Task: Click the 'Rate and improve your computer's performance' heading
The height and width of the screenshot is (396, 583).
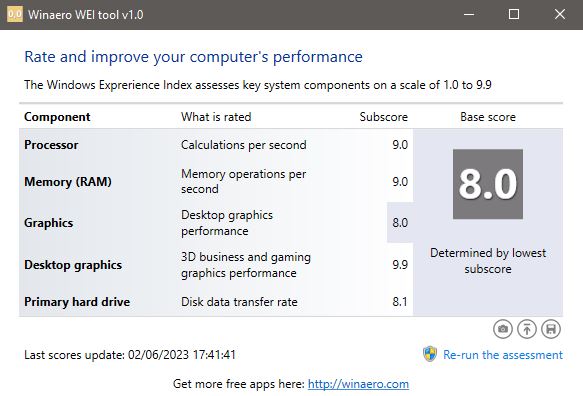Action: 193,57
